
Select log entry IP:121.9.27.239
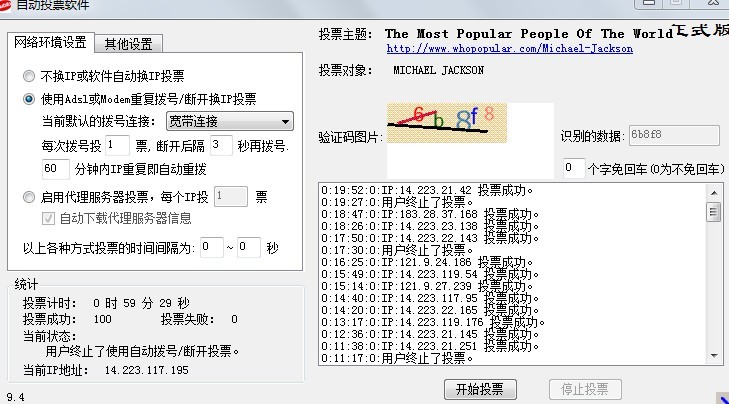point(427,286)
